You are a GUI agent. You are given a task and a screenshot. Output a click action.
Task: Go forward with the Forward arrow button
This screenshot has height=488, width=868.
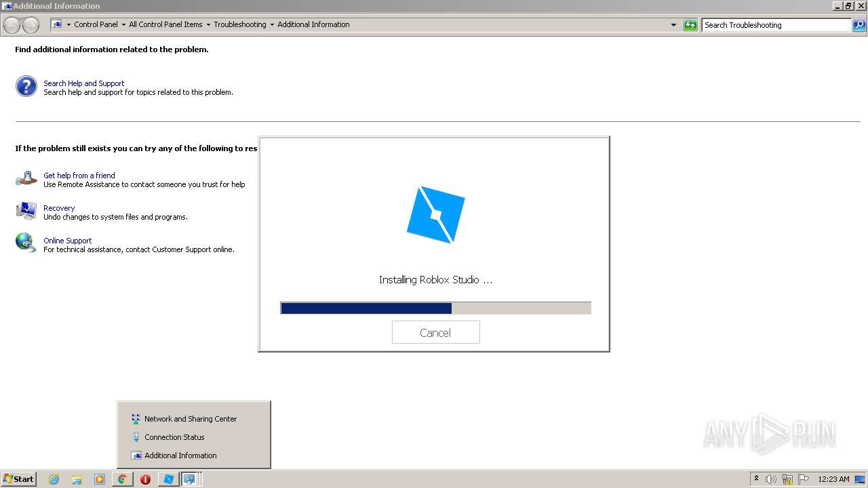31,25
